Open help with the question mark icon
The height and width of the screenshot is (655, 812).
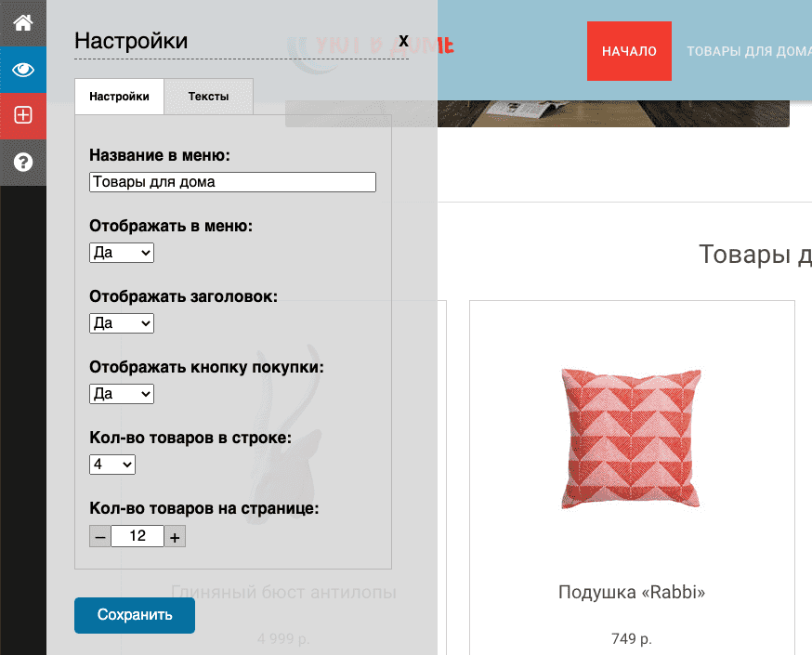[23, 162]
